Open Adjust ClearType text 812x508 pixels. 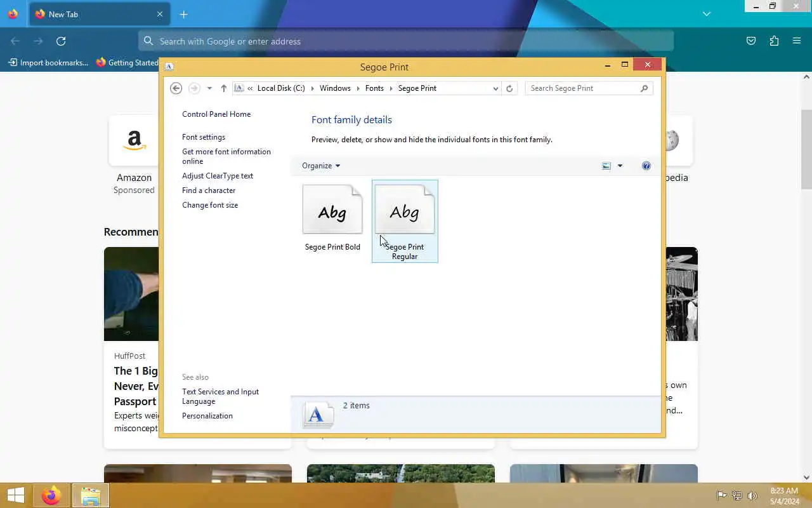(218, 176)
